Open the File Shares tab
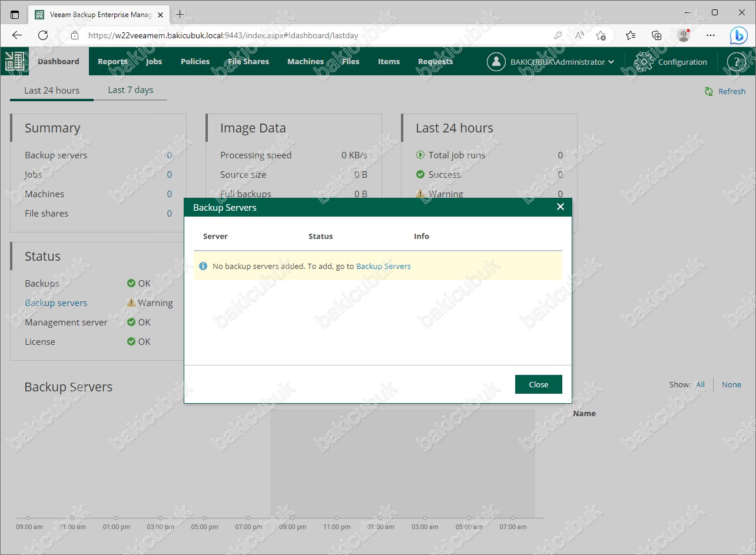The width and height of the screenshot is (756, 555). coord(248,61)
